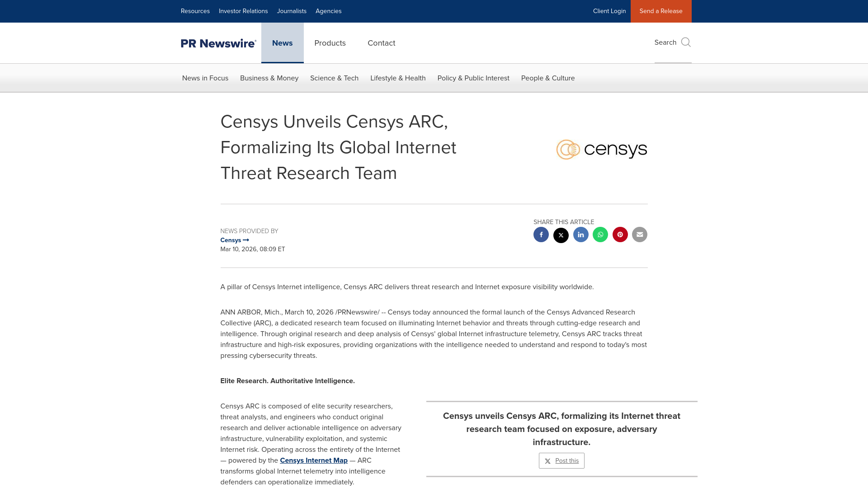
Task: Open the Censys company logo image
Action: point(601,149)
